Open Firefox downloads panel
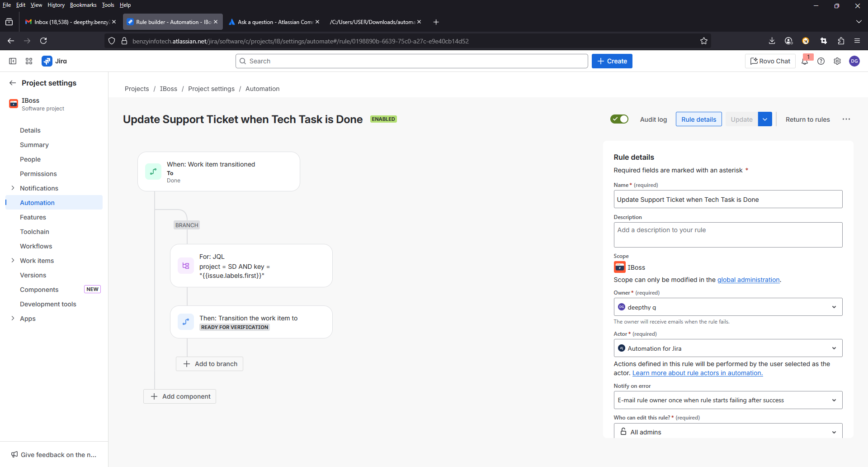 coord(772,41)
